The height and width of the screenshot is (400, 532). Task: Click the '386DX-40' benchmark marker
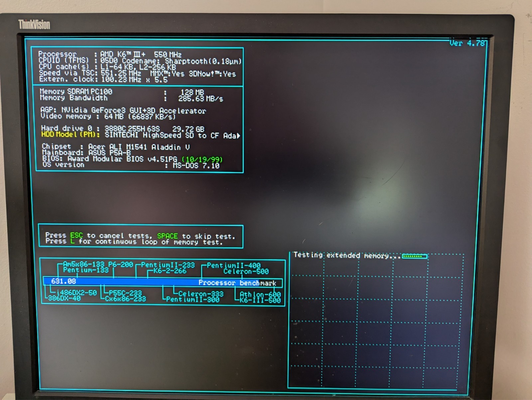click(x=65, y=298)
